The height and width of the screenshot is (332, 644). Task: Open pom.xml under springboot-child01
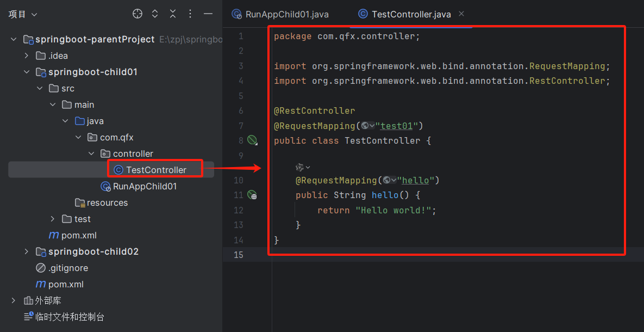[78, 236]
